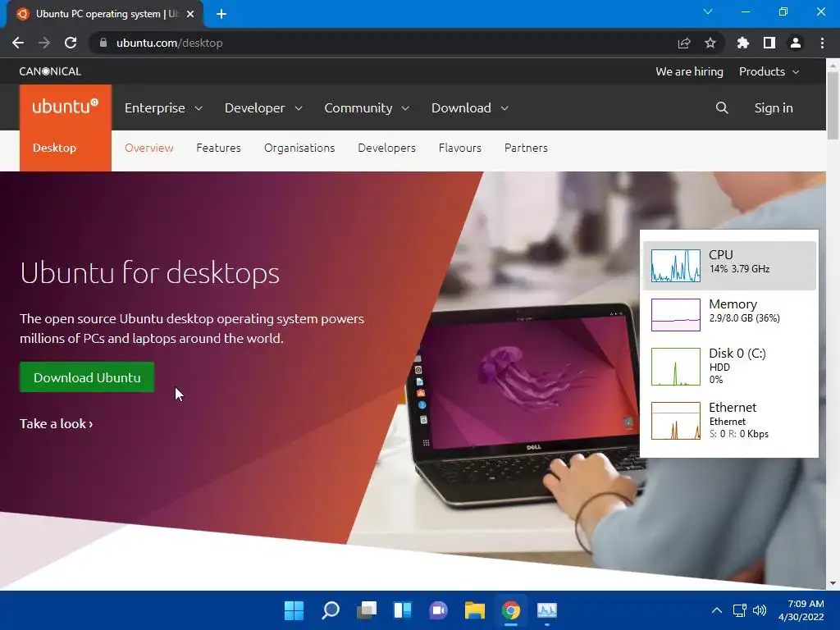Click the page vertical scrollbar thumb

point(833,105)
